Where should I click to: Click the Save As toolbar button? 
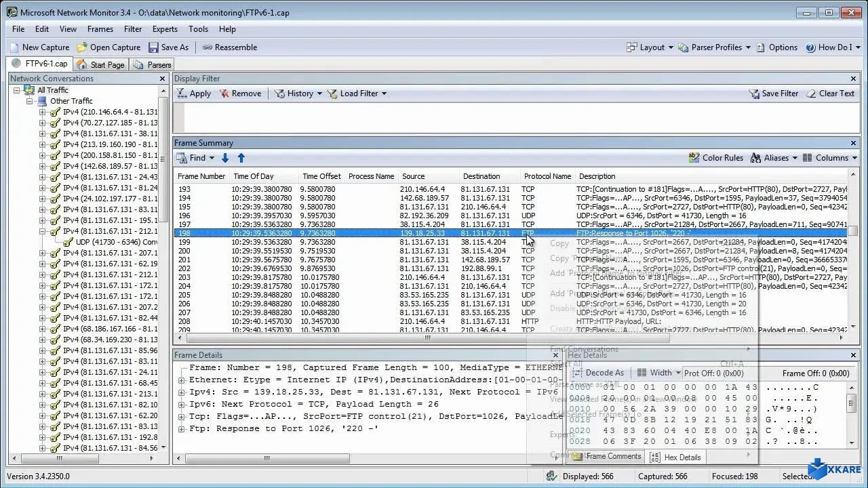pyautogui.click(x=168, y=47)
